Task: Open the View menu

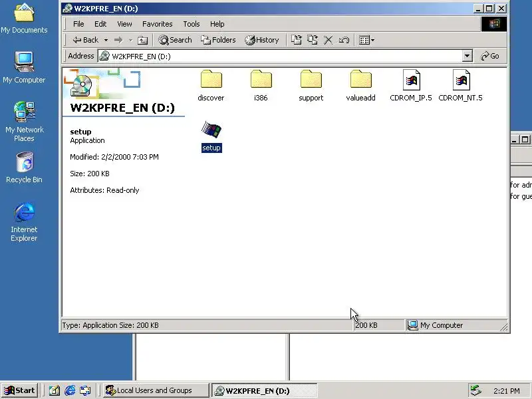Action: 124,24
